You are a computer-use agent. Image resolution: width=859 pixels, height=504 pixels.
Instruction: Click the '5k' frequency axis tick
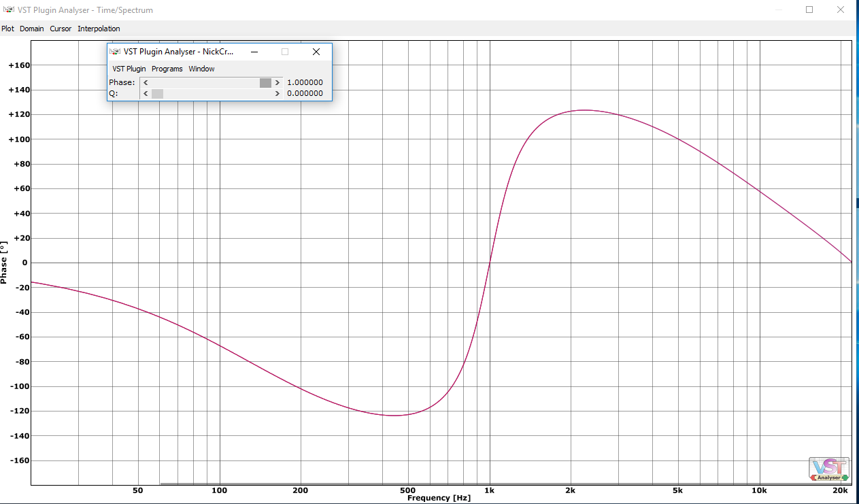click(x=678, y=490)
